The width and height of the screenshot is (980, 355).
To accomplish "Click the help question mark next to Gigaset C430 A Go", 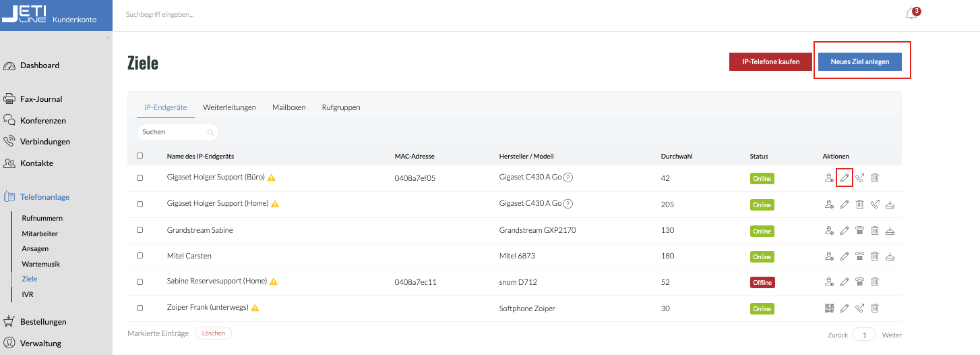I will [568, 178].
